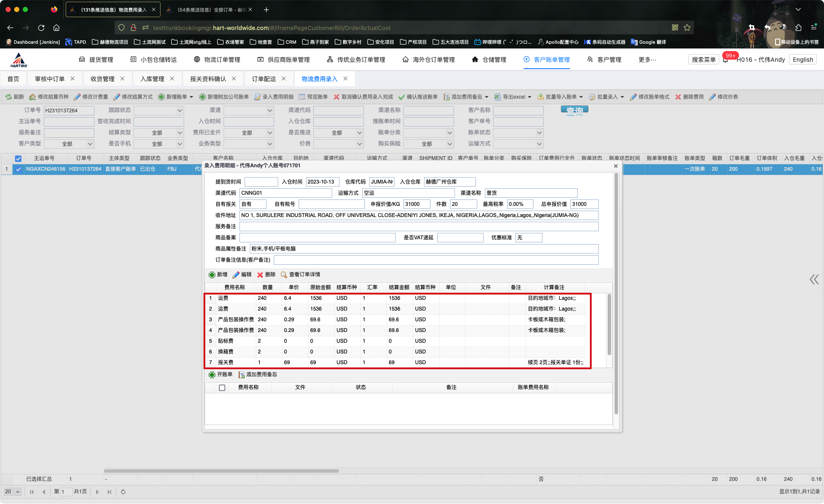Viewport: 824px width, 504px height.
Task: Click the 刷新 refresh icon in toolbar
Action: point(9,97)
